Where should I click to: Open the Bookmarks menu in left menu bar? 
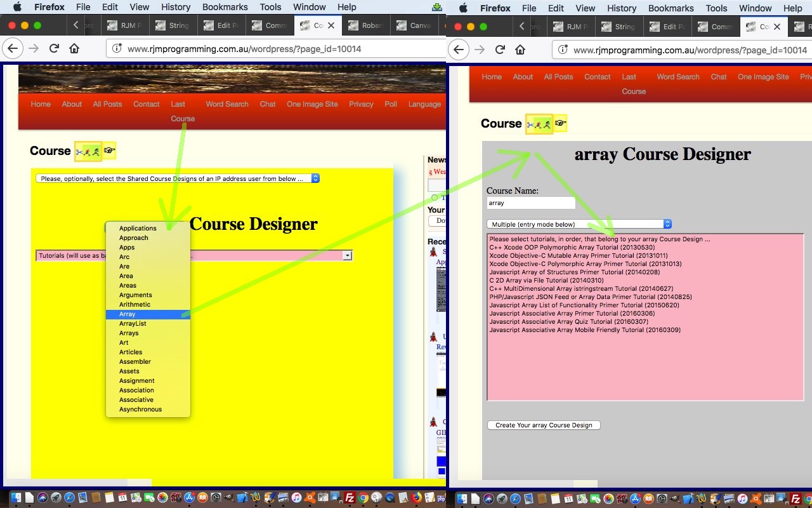[225, 7]
